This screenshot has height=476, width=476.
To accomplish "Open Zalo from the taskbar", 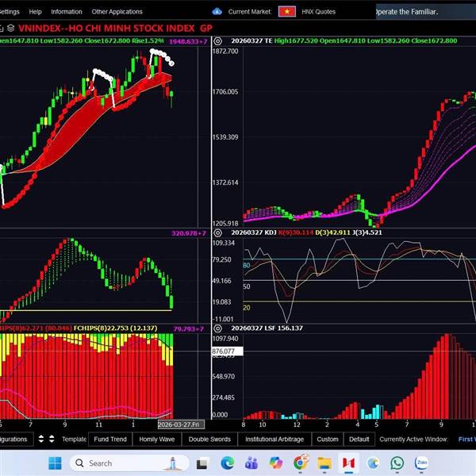I will click(x=422, y=463).
